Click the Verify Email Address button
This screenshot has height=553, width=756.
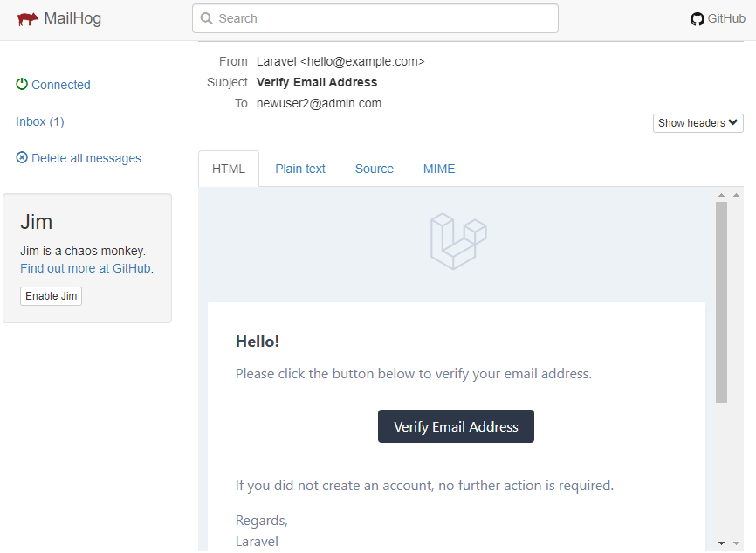456,426
